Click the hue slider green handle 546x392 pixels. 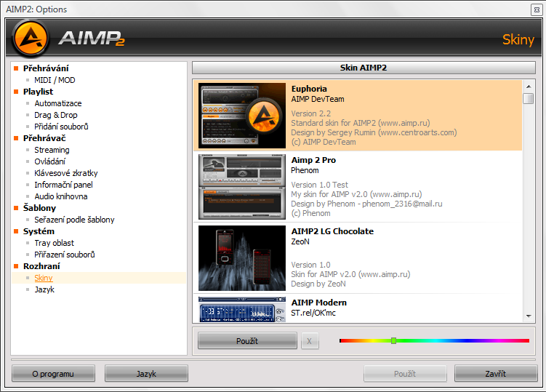(x=393, y=340)
